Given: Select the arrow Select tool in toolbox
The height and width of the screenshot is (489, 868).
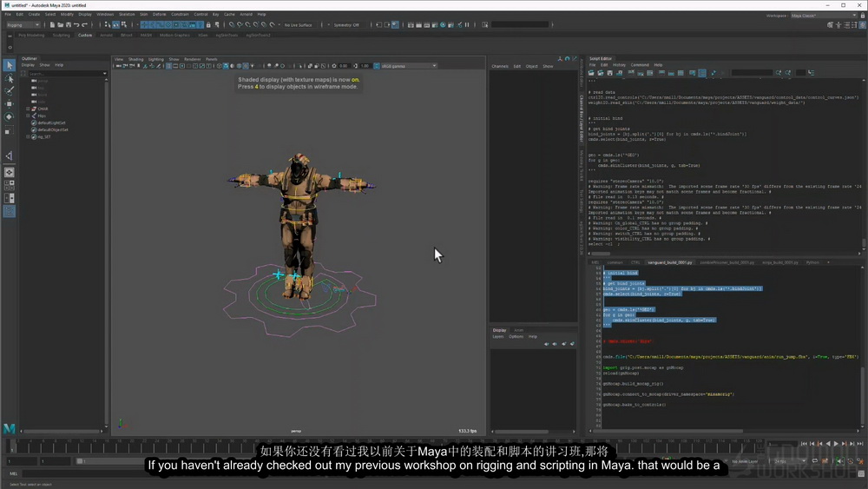Looking at the screenshot, I should pyautogui.click(x=9, y=65).
